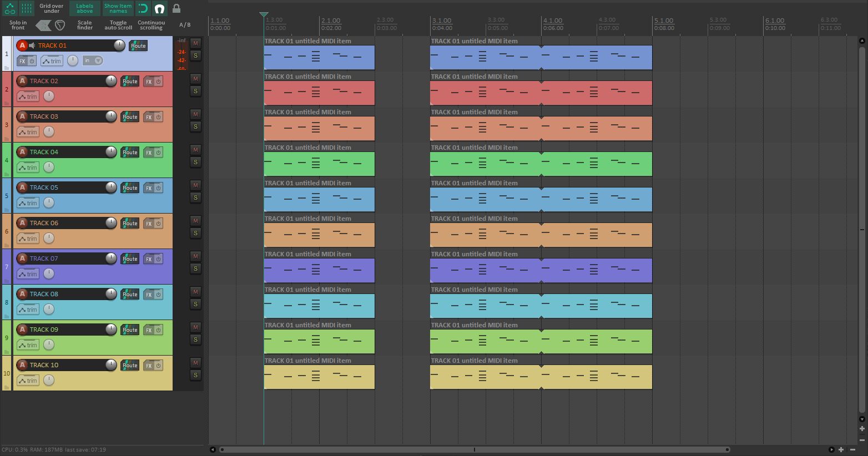868x456 pixels.
Task: Bypass FX power toggle on TRACK 02
Action: [x=158, y=82]
